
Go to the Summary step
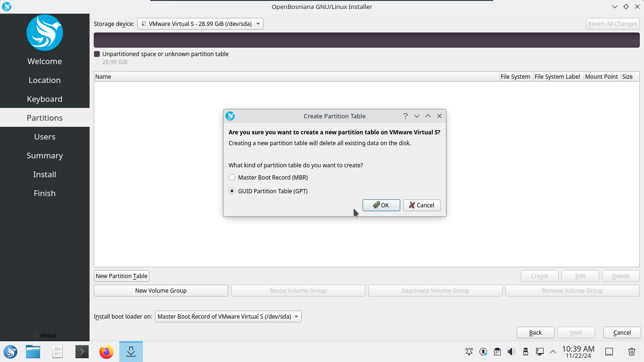[x=45, y=156]
